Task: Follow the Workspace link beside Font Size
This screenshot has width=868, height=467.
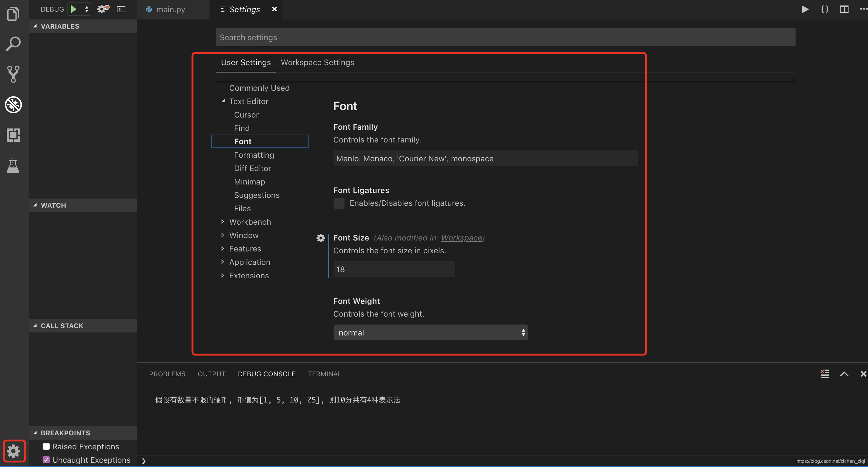Action: point(461,237)
